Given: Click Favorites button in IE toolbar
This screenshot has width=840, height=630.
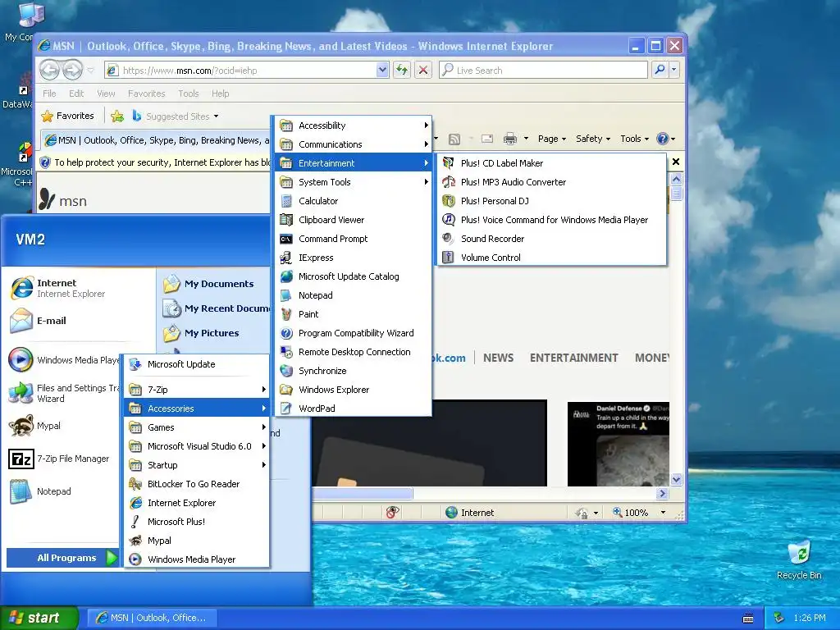Looking at the screenshot, I should 68,116.
